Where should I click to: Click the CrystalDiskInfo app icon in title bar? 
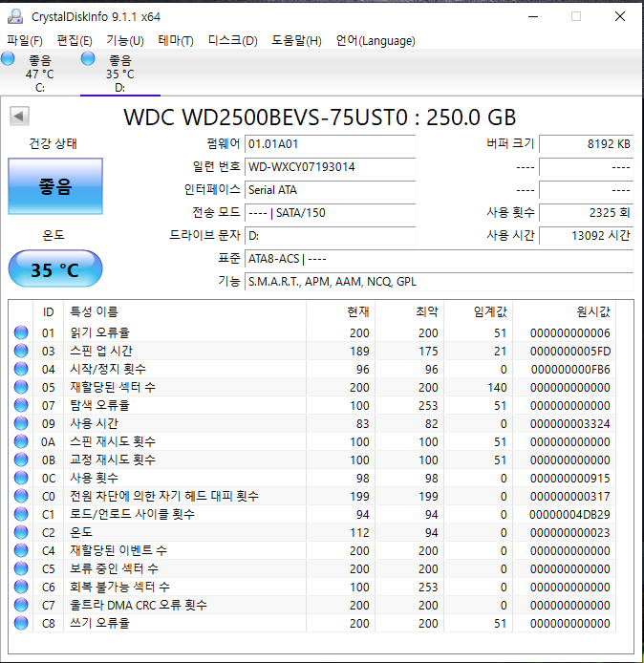pyautogui.click(x=15, y=16)
